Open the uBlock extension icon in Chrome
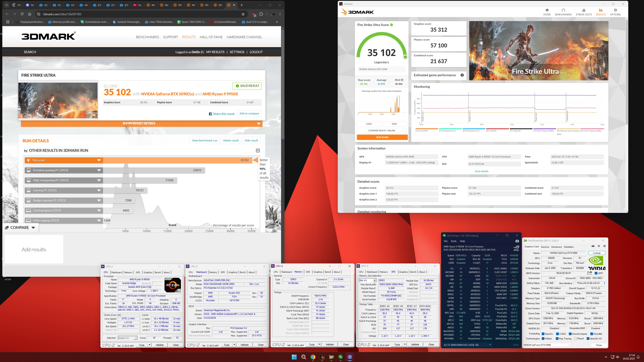Viewport: 644px width, 362px height. pos(254,14)
